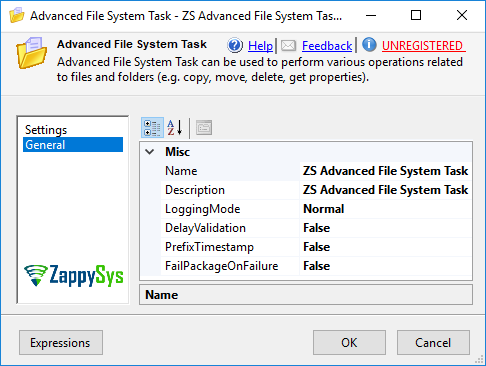Click the Name description pane at bottom
This screenshot has height=366, width=486.
point(306,295)
